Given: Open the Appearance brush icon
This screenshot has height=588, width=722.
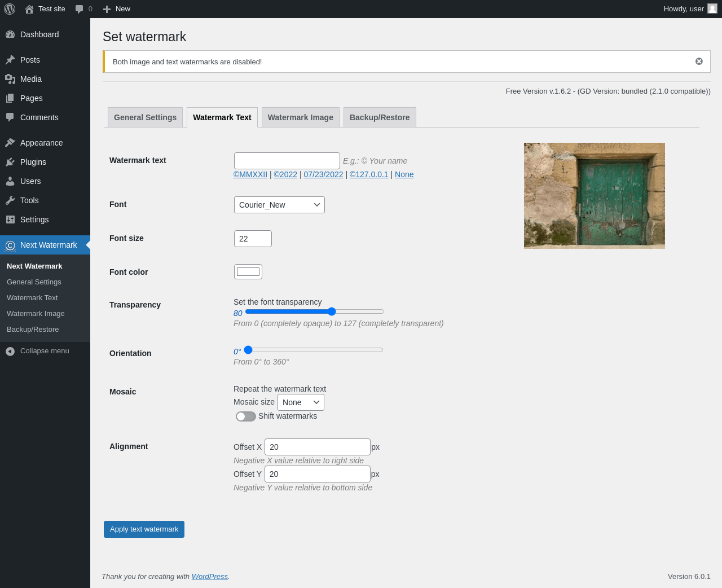Looking at the screenshot, I should tap(10, 143).
